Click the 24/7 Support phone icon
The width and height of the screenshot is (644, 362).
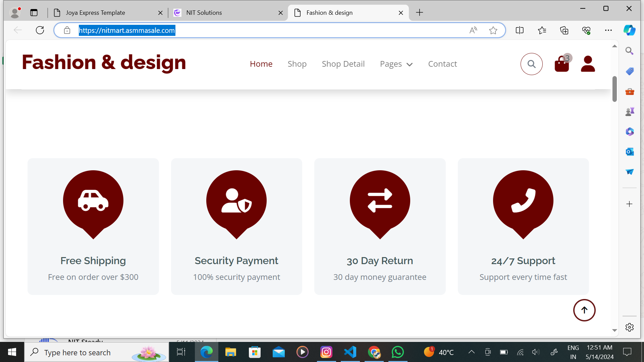[x=523, y=201]
